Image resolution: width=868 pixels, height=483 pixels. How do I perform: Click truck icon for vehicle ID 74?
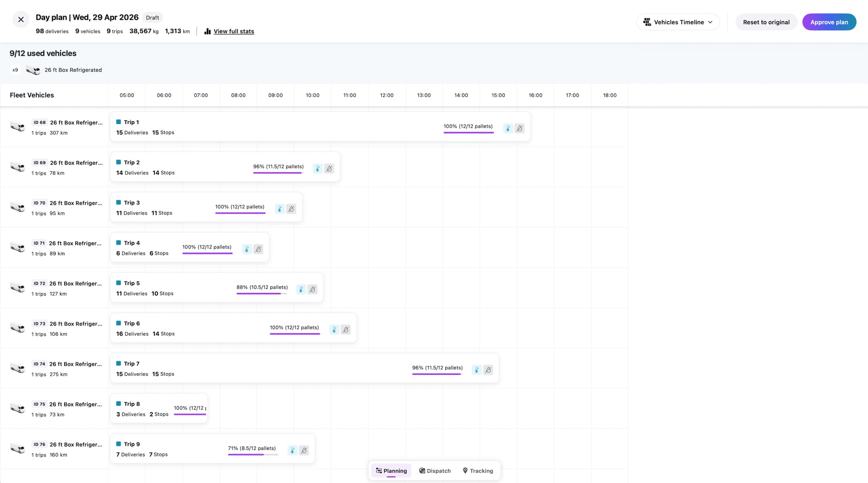point(18,369)
